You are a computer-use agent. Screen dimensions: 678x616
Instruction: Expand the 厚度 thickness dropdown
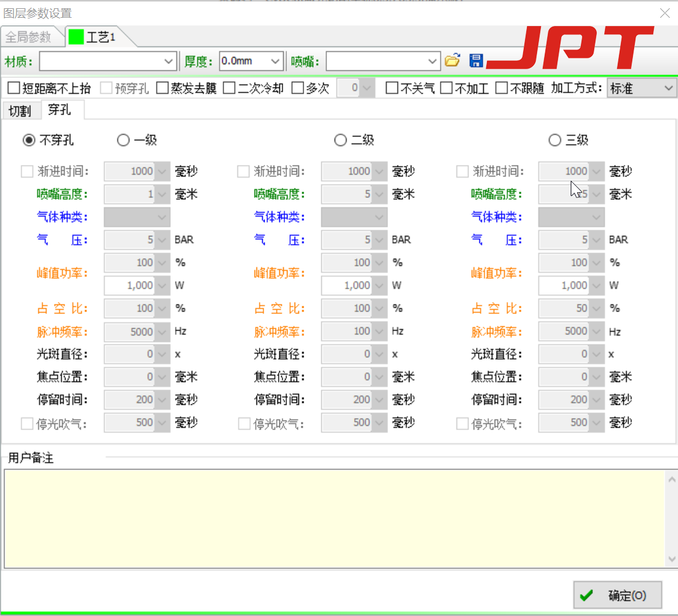[275, 62]
